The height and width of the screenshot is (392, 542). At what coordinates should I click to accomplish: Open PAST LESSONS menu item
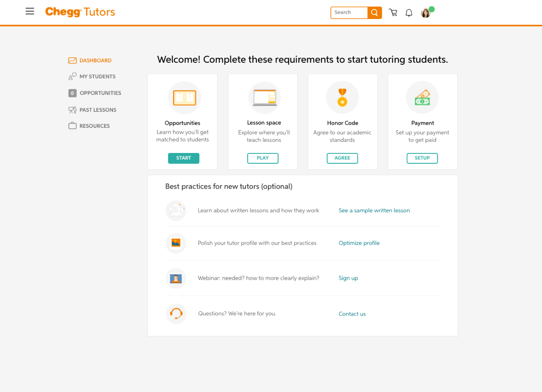(98, 110)
